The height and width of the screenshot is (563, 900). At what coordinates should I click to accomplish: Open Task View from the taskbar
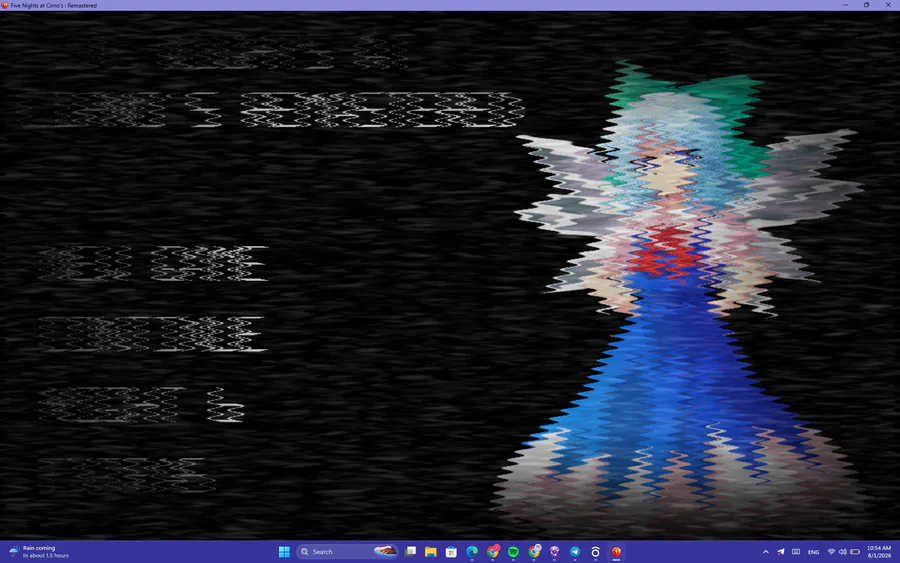[410, 552]
